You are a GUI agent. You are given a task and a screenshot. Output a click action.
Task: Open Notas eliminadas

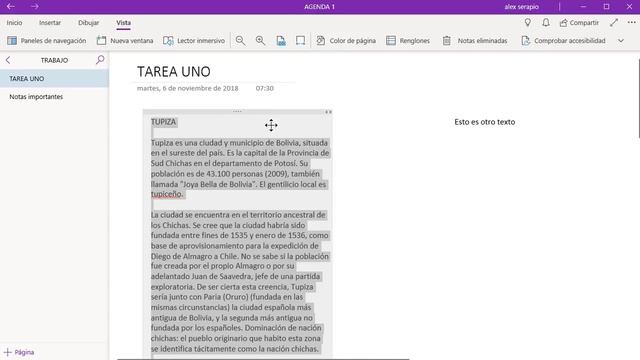(475, 41)
